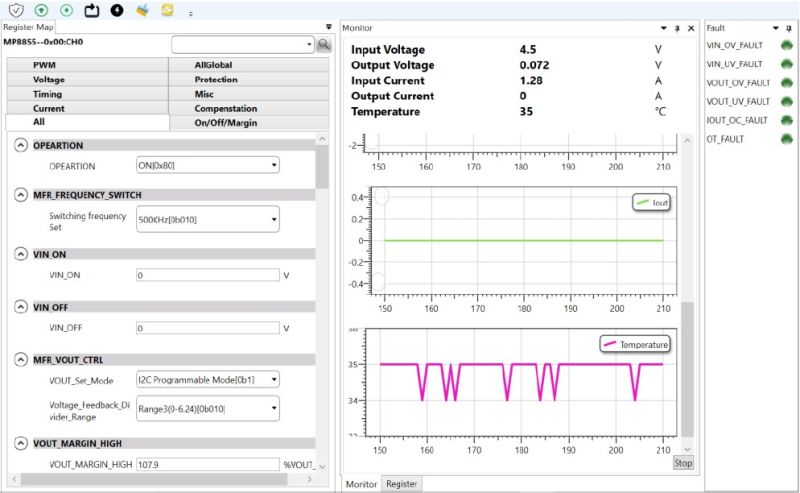Select the PWM category tab

(x=87, y=65)
